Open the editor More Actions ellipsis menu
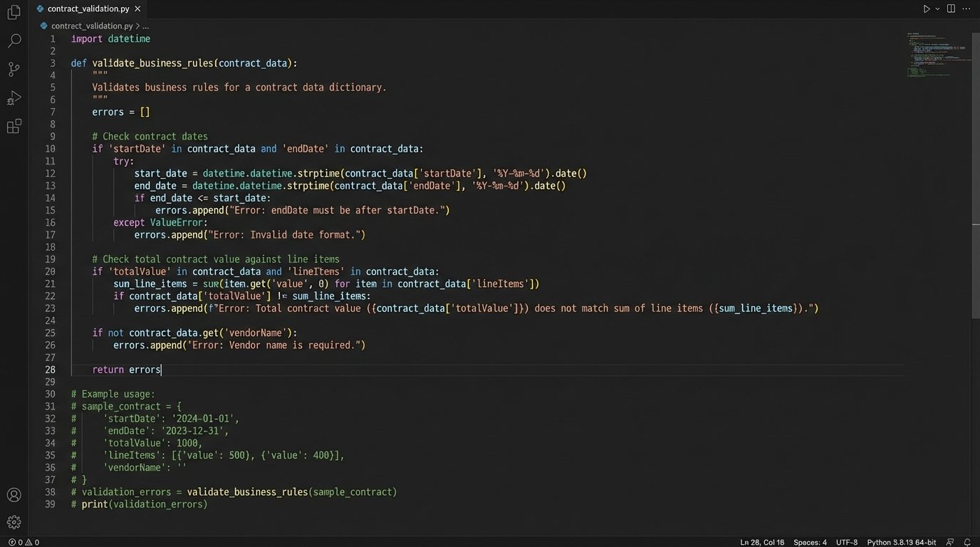This screenshot has height=547, width=980. coord(966,9)
